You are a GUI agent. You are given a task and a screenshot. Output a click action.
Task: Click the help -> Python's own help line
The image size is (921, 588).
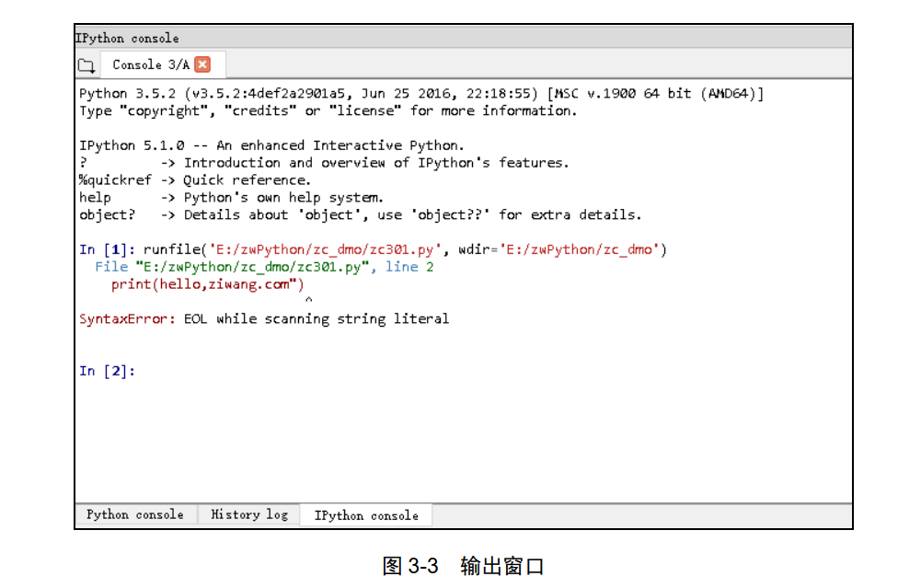point(232,198)
